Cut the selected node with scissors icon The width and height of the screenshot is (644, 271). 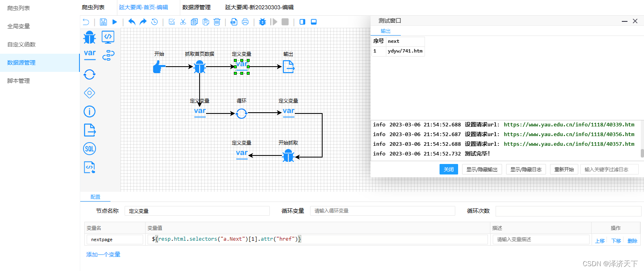point(183,22)
